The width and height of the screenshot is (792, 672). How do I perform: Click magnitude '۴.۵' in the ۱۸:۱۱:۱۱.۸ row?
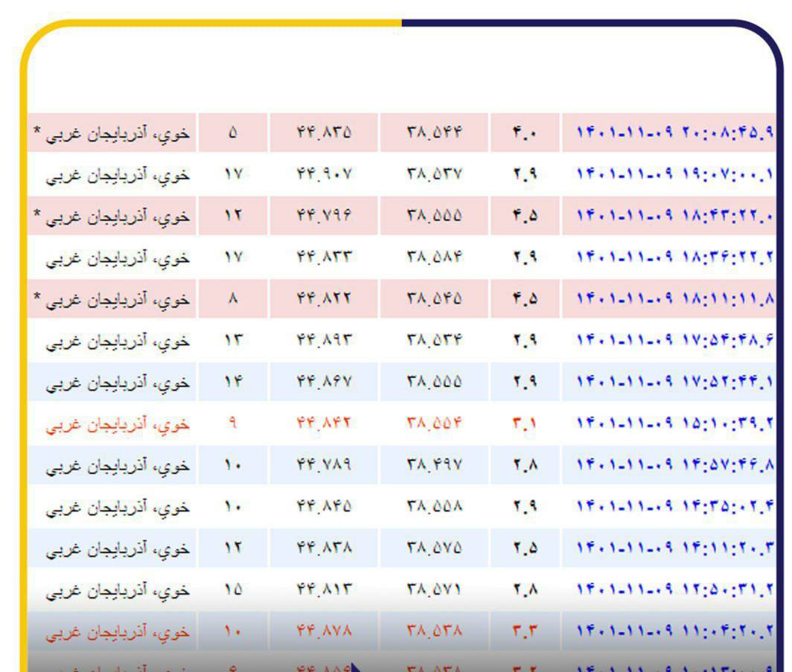click(x=525, y=299)
